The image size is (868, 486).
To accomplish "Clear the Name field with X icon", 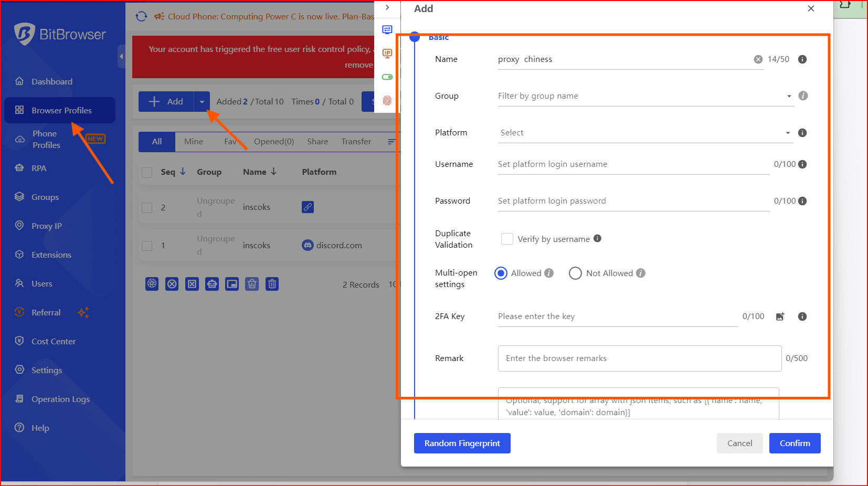I will click(x=758, y=59).
